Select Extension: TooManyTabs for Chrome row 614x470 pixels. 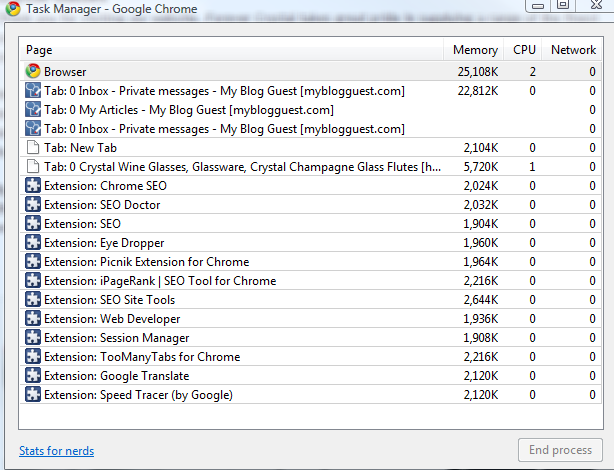pos(311,356)
